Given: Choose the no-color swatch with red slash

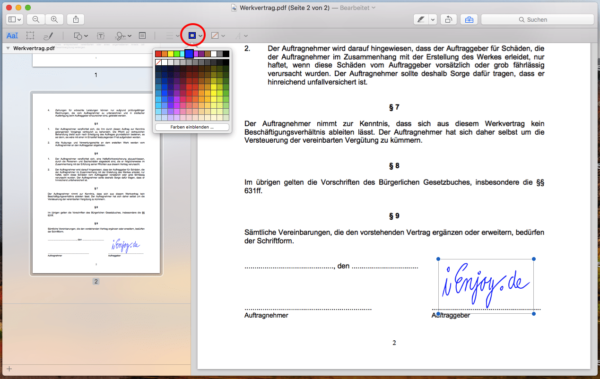Looking at the screenshot, I should (x=158, y=62).
